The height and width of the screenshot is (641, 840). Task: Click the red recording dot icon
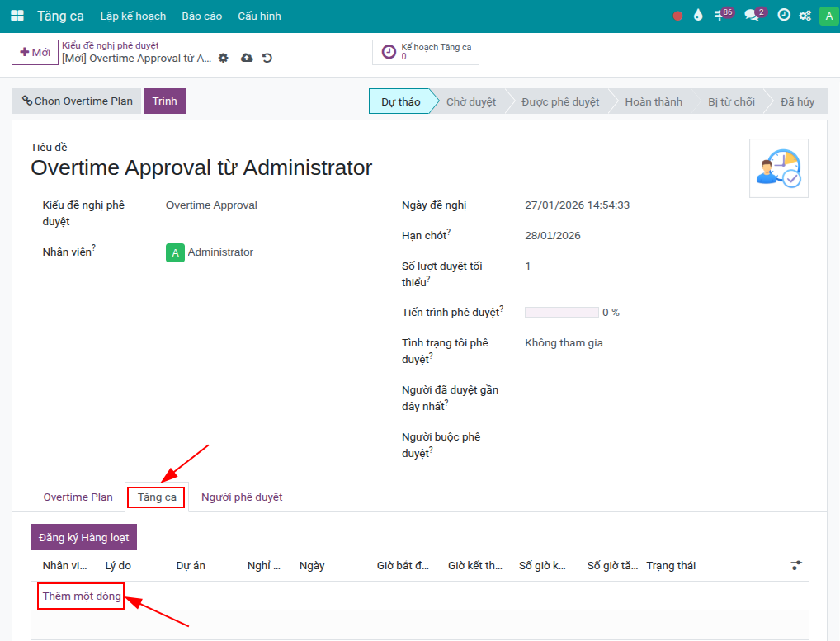[x=677, y=15]
